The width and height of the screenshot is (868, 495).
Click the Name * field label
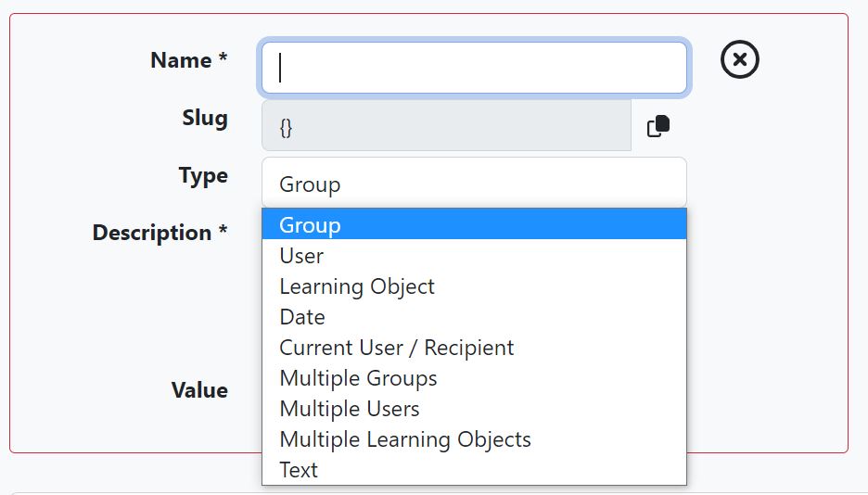[189, 59]
